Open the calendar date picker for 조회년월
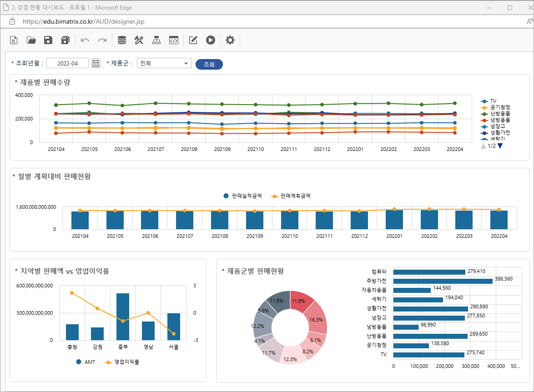 coord(96,63)
